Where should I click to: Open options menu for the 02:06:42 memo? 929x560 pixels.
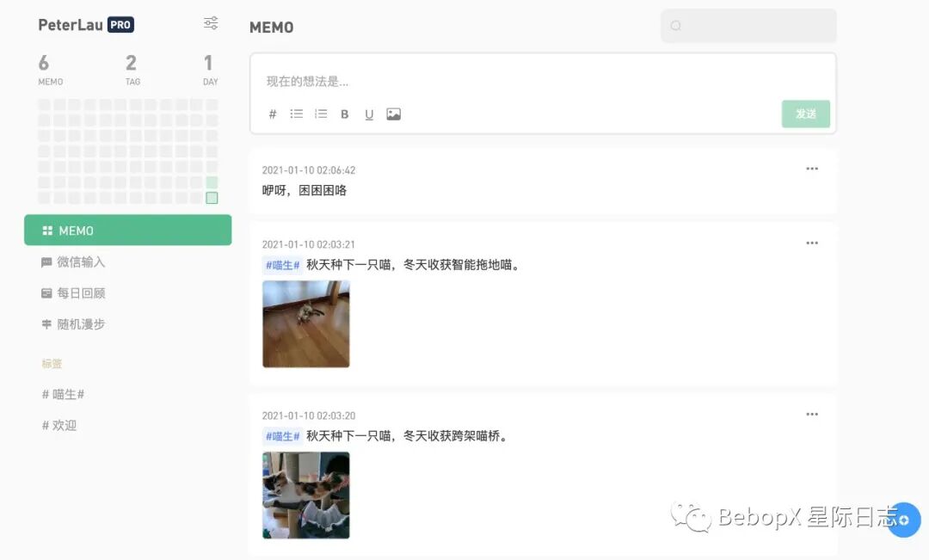pyautogui.click(x=812, y=169)
